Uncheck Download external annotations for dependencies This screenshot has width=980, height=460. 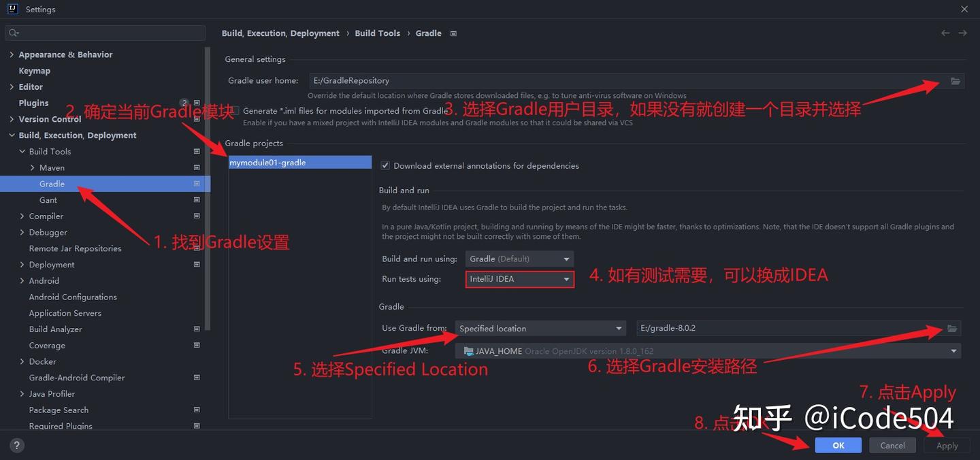pos(385,165)
